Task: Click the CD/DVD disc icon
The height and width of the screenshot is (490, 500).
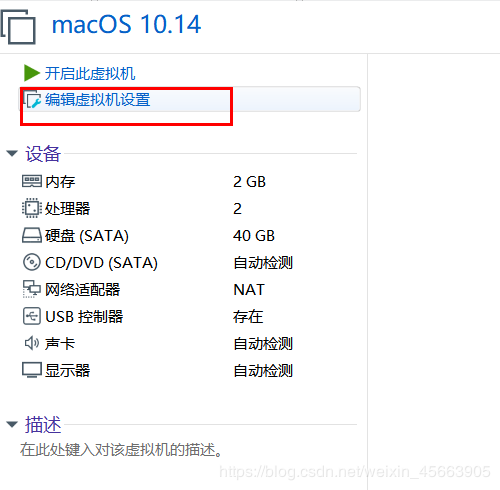Action: [32, 262]
